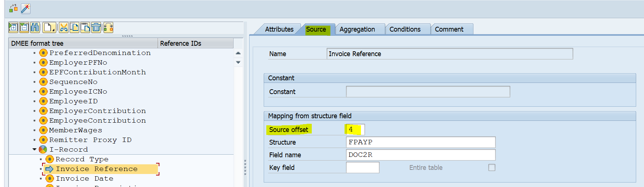The image size is (644, 187).
Task: Collapse the I-Record tree node
Action: [x=34, y=149]
